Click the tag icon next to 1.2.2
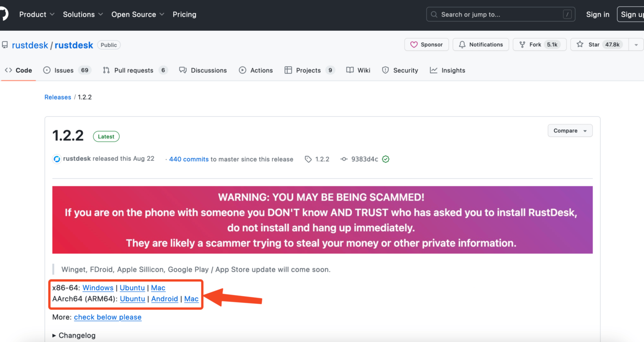644x342 pixels. 308,159
